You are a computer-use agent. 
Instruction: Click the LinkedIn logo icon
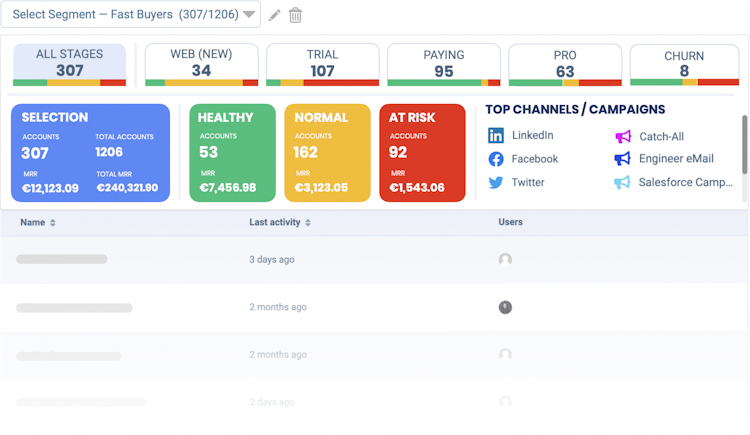point(496,135)
